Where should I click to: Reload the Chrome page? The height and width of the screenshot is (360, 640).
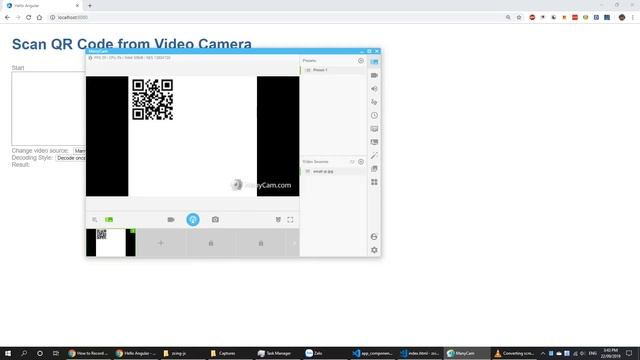click(29, 18)
